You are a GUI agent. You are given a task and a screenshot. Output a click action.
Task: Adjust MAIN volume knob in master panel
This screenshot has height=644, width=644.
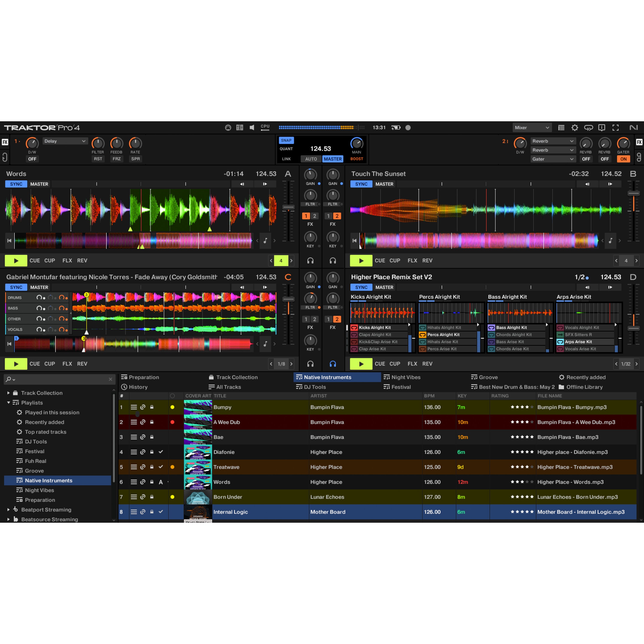(x=357, y=143)
